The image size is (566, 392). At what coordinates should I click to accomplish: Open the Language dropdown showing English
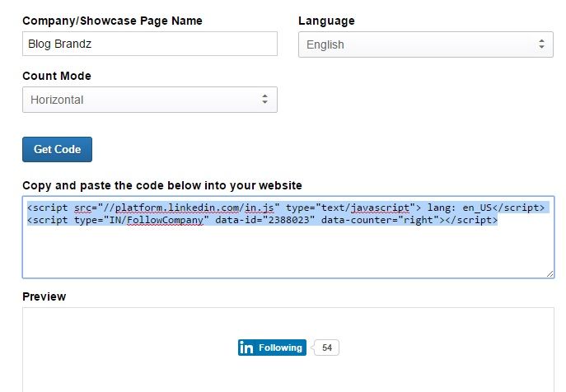coord(426,44)
